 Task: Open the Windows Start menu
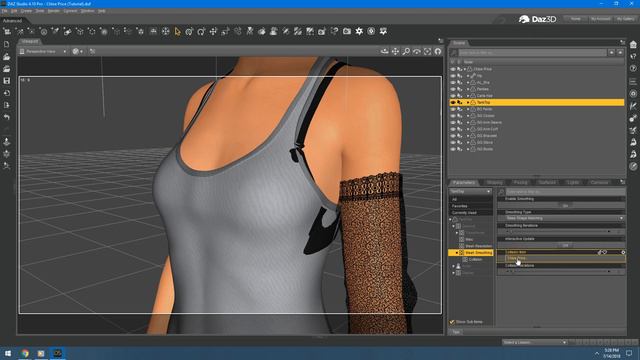tap(8, 353)
